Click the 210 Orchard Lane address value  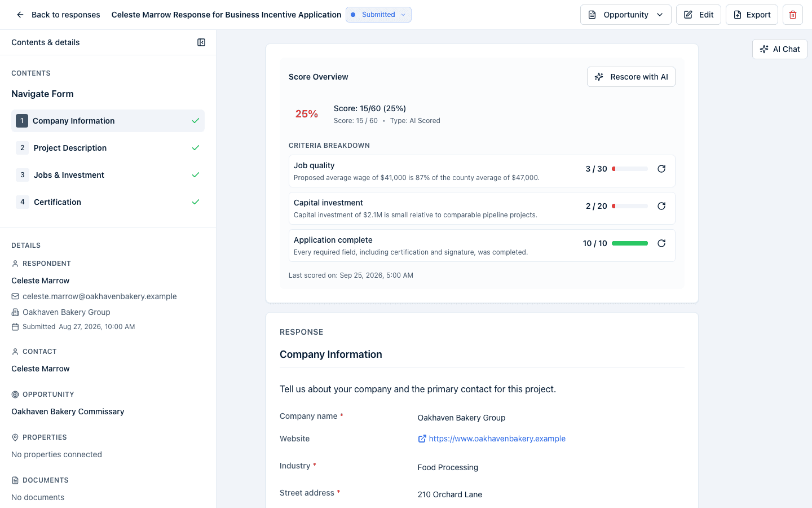pyautogui.click(x=450, y=494)
